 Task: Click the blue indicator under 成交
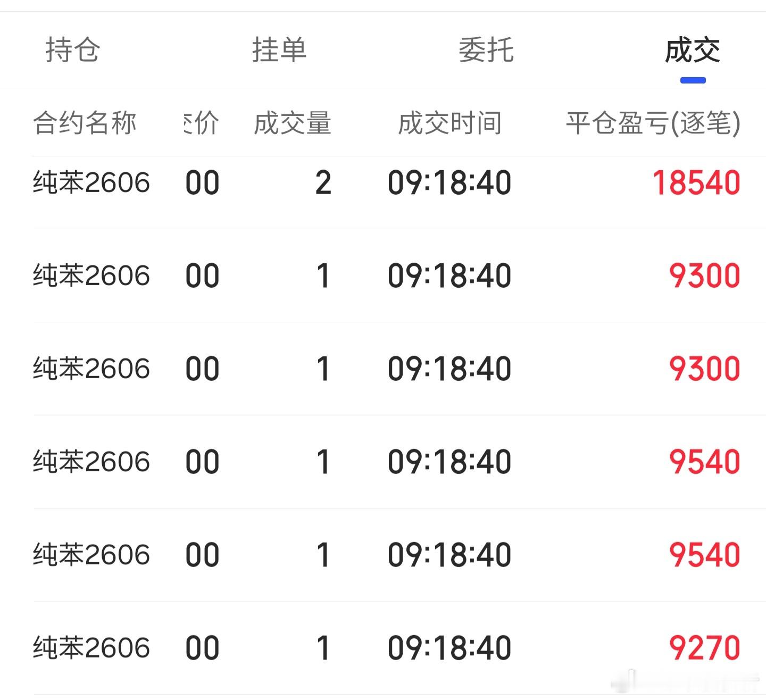692,80
